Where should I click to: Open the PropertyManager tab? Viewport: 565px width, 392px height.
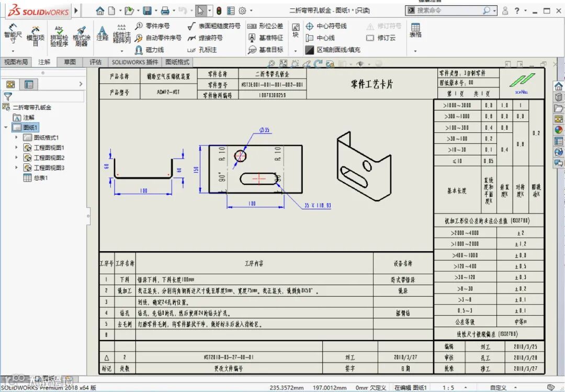[x=29, y=84]
